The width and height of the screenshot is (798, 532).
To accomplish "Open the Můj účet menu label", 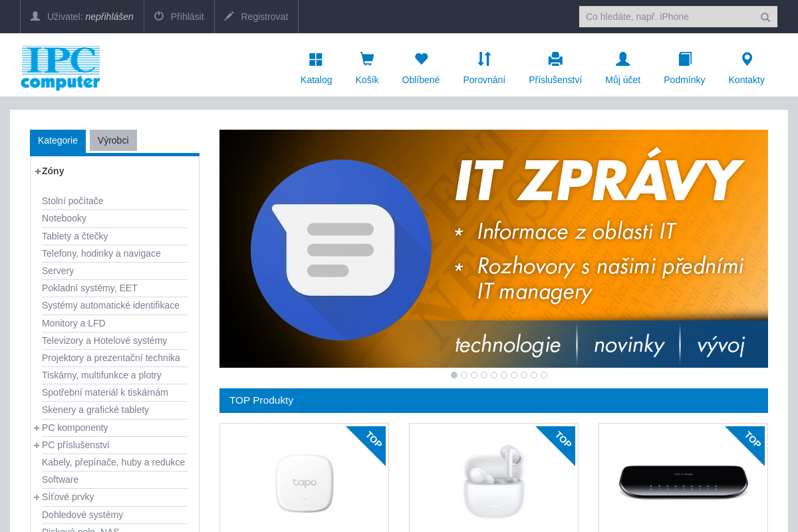I will pos(623,80).
